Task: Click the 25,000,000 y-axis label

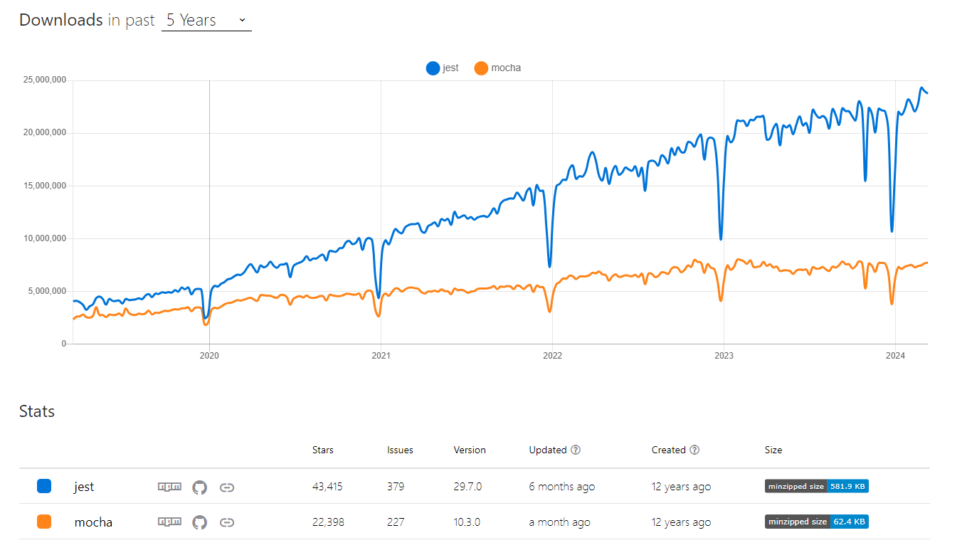Action: tap(44, 80)
